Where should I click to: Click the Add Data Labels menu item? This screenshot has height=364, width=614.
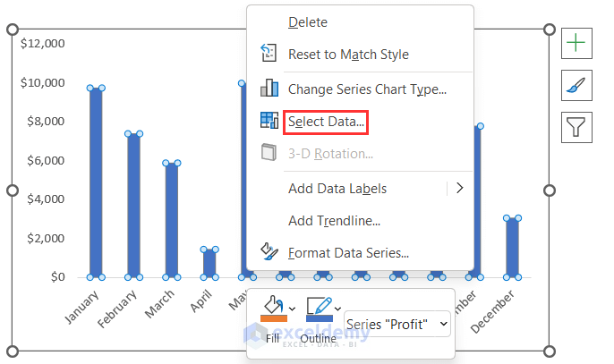(x=337, y=189)
